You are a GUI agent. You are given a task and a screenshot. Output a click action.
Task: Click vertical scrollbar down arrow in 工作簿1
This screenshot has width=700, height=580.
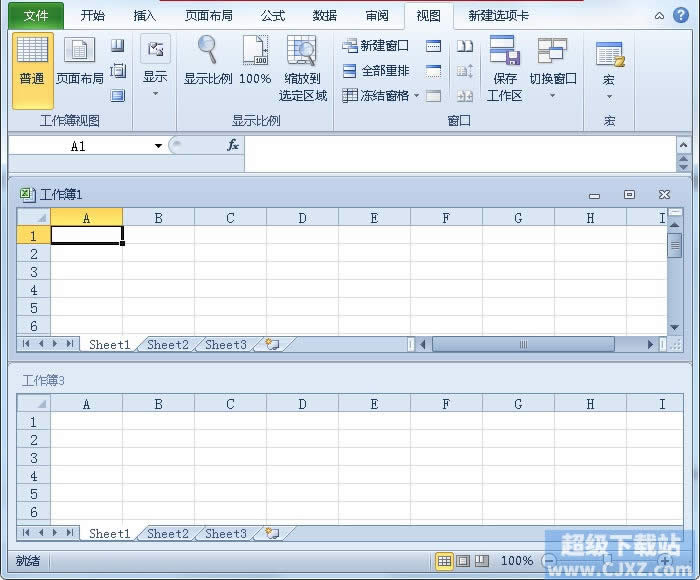(675, 327)
